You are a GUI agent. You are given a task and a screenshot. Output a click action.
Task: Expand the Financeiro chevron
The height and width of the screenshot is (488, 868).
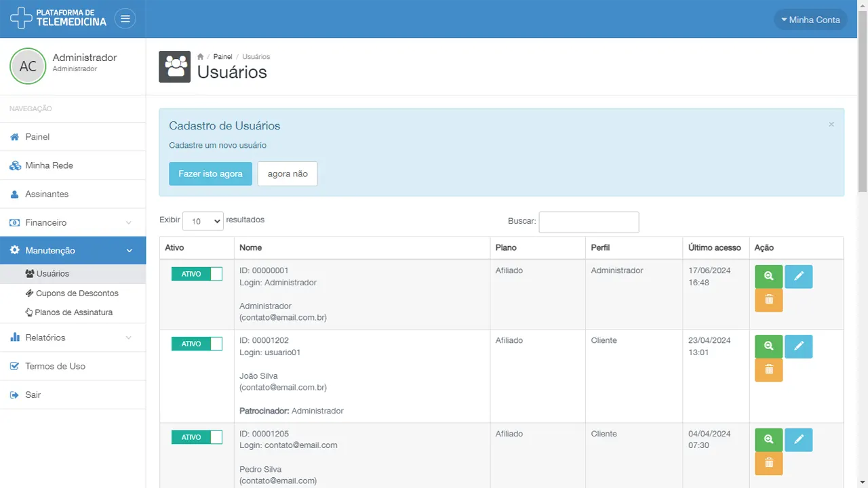click(x=129, y=222)
